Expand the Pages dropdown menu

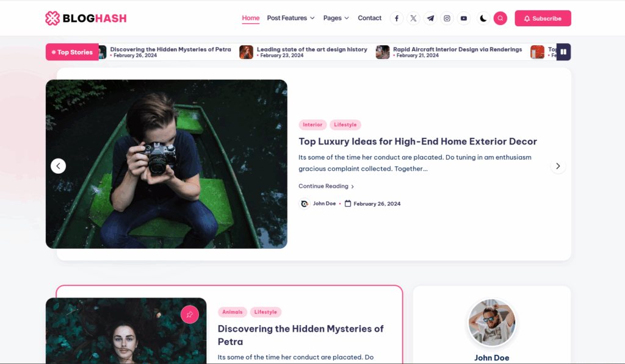tap(336, 18)
